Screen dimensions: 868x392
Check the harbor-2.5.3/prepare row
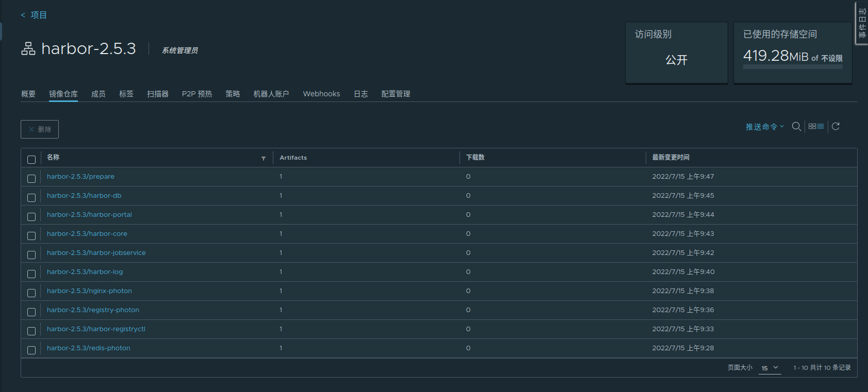click(31, 178)
